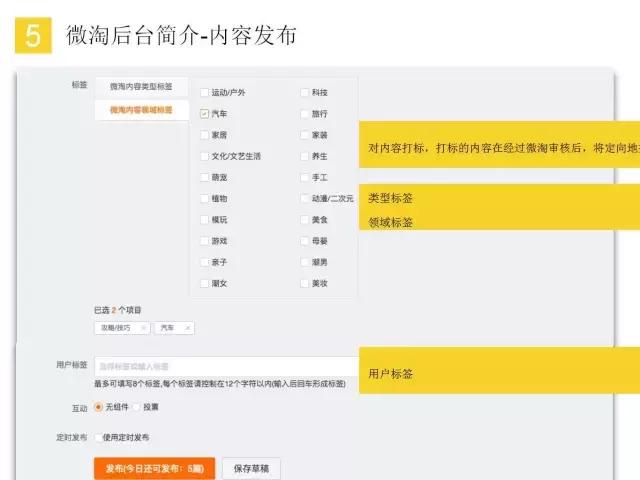Remove the 汽车 selected tag chip
The height and width of the screenshot is (480, 640).
(188, 328)
